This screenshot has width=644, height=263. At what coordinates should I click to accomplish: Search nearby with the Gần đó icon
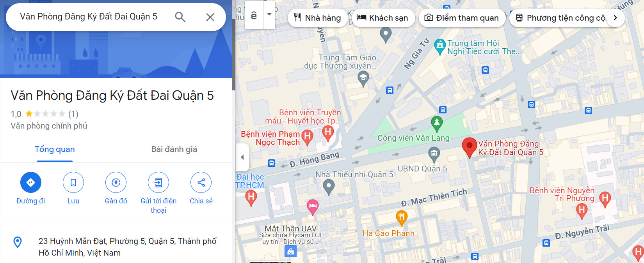(x=116, y=182)
